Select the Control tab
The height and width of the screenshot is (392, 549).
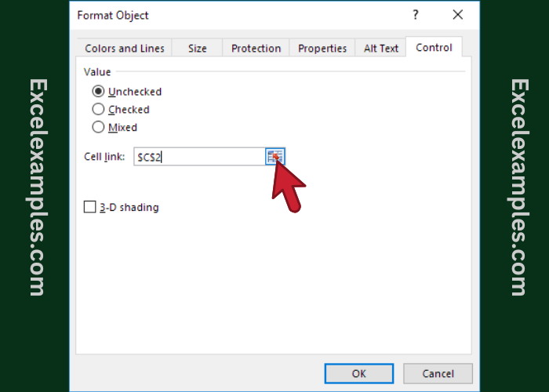click(434, 47)
